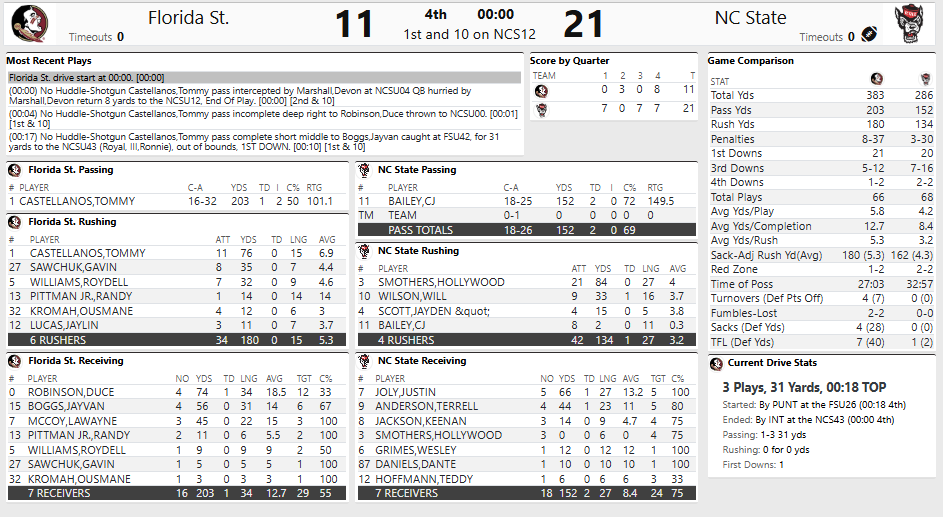The width and height of the screenshot is (943, 517).
Task: Click the logo beside Current Drive Stats
Action: pyautogui.click(x=716, y=363)
